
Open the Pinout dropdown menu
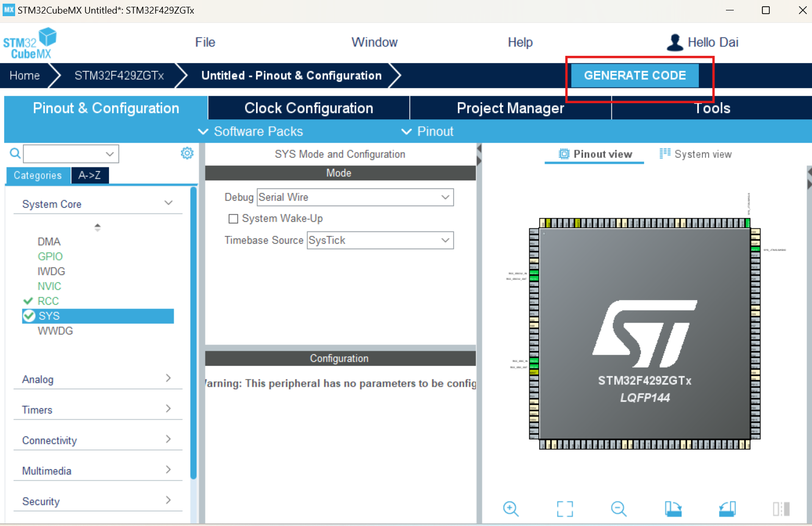(427, 131)
